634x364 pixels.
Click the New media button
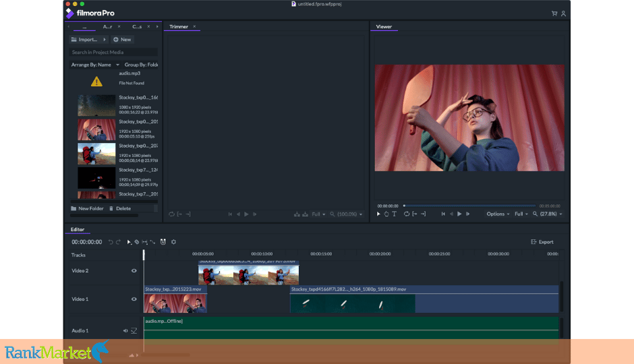(122, 40)
